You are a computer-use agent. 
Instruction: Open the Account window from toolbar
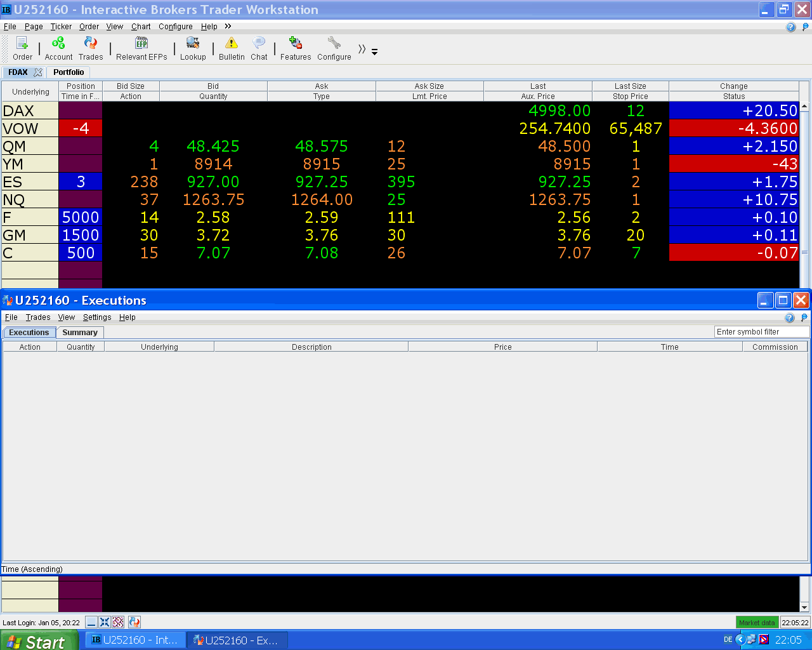click(x=58, y=48)
